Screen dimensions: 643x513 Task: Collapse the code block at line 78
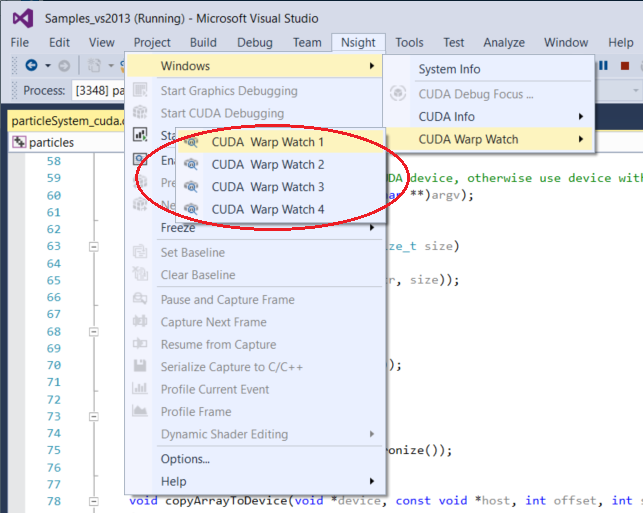click(x=94, y=502)
